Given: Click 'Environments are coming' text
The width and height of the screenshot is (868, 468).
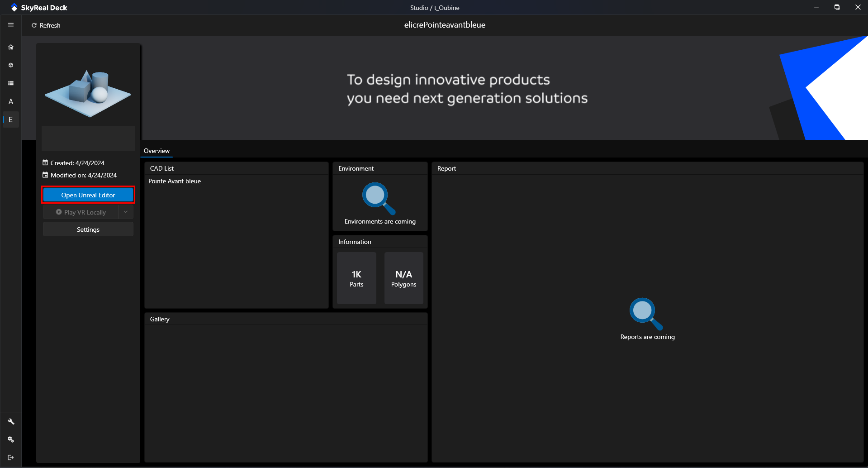Looking at the screenshot, I should (x=380, y=221).
